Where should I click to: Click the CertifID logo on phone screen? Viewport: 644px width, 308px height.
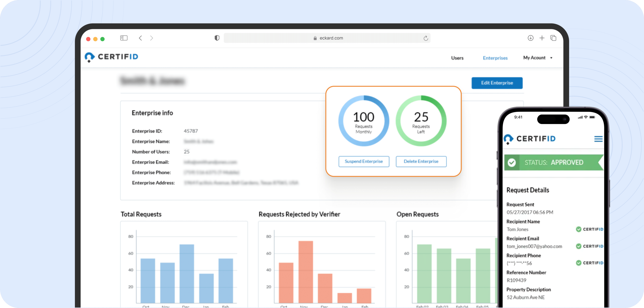(529, 139)
